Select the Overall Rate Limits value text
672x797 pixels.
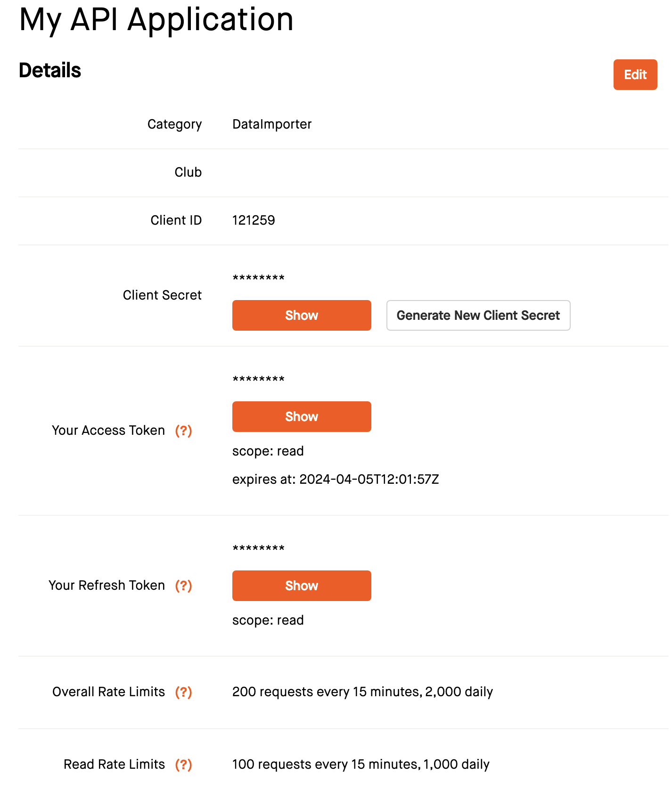362,691
